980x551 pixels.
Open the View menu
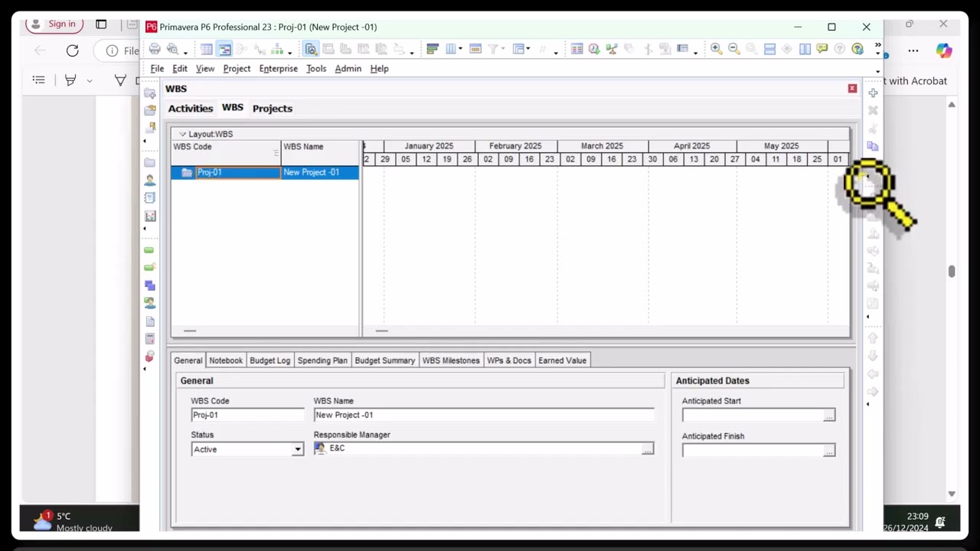click(x=205, y=68)
